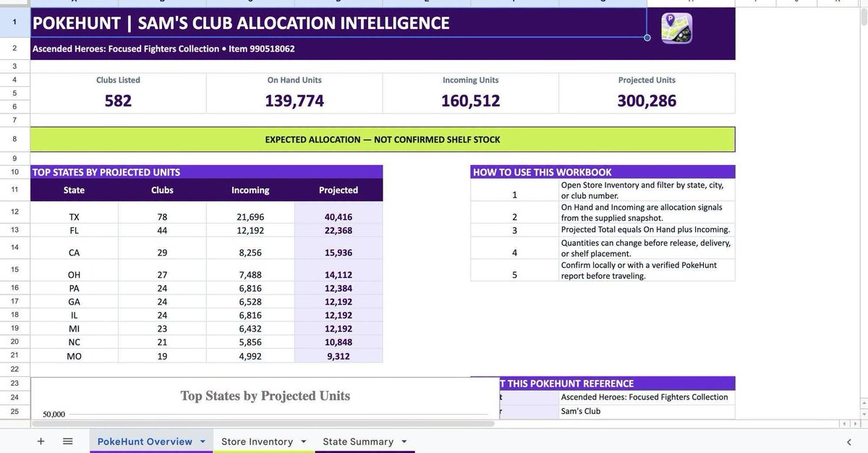Select row 1 header
The width and height of the screenshot is (868, 453).
point(14,22)
